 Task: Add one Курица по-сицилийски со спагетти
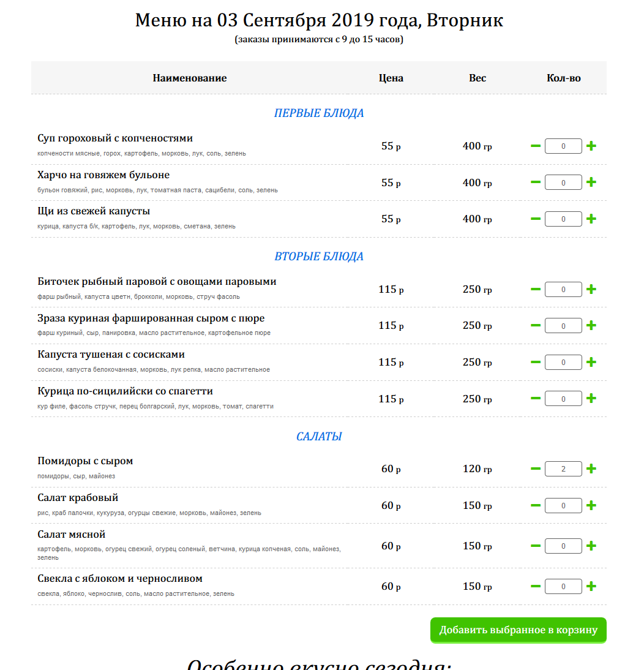[591, 399]
